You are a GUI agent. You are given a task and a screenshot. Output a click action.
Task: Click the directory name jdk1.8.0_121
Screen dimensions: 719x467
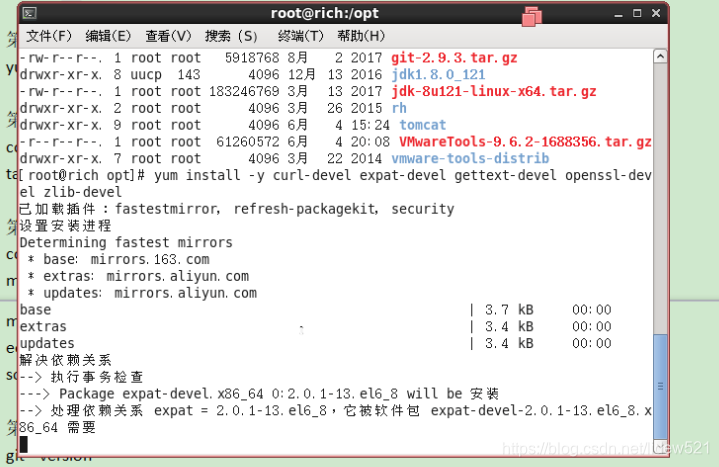click(x=438, y=74)
